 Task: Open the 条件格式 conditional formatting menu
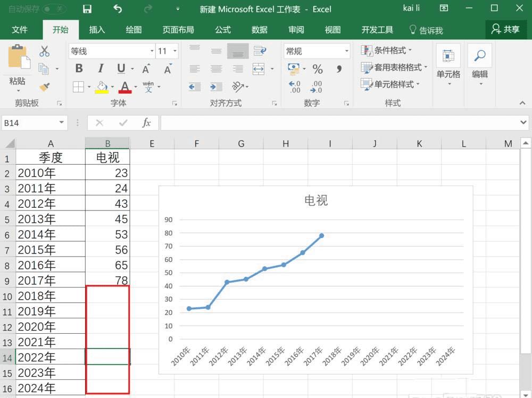pyautogui.click(x=386, y=50)
